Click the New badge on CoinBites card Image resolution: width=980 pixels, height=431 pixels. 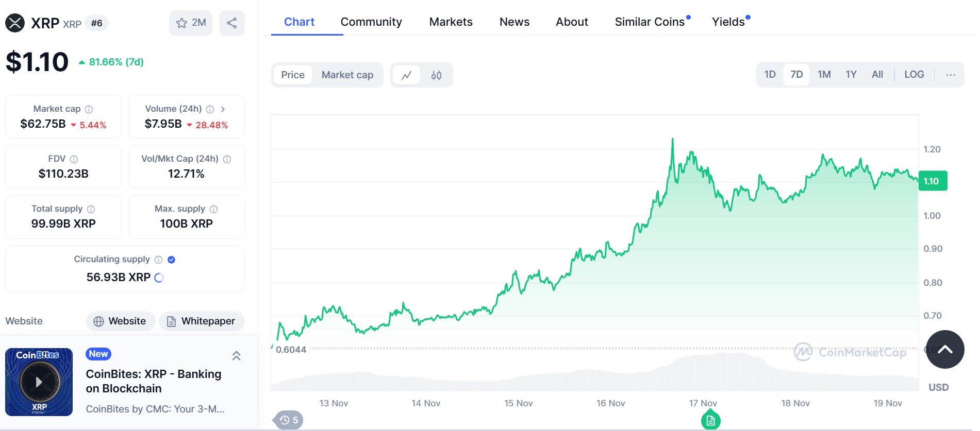point(98,354)
